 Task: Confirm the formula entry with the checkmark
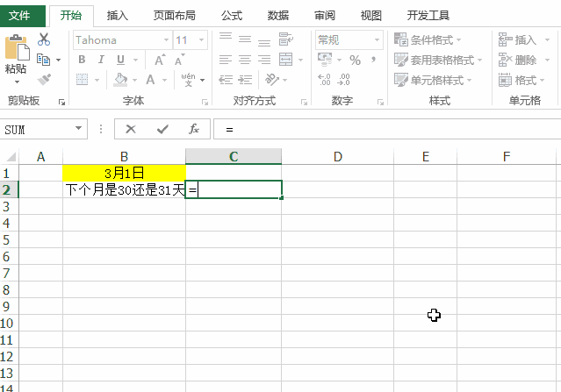point(162,129)
